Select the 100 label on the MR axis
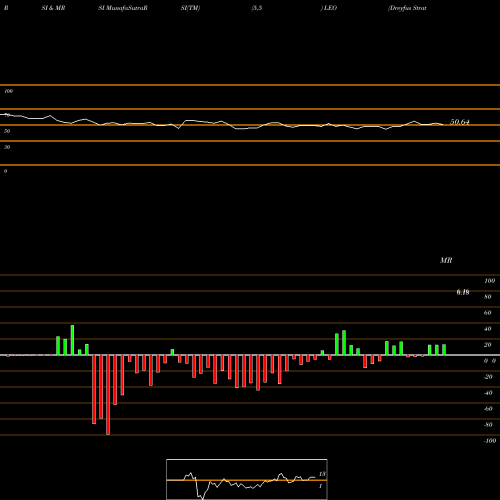 click(489, 281)
